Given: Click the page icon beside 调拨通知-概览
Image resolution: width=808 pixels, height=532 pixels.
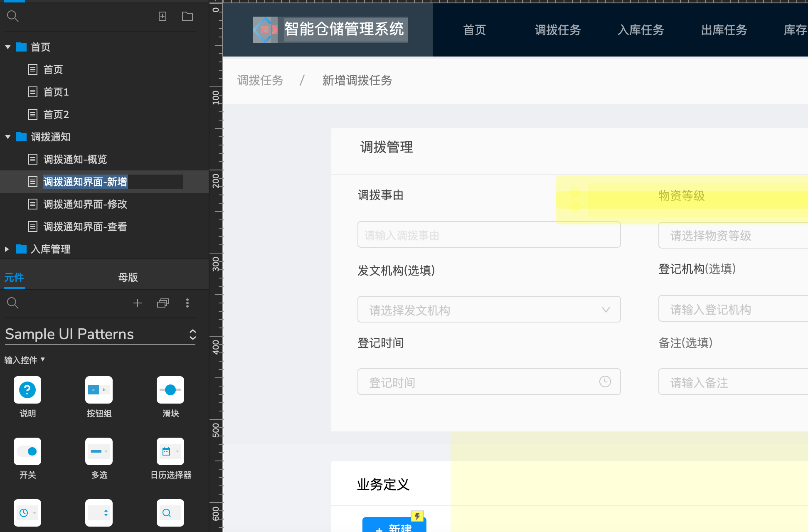Looking at the screenshot, I should click(33, 159).
